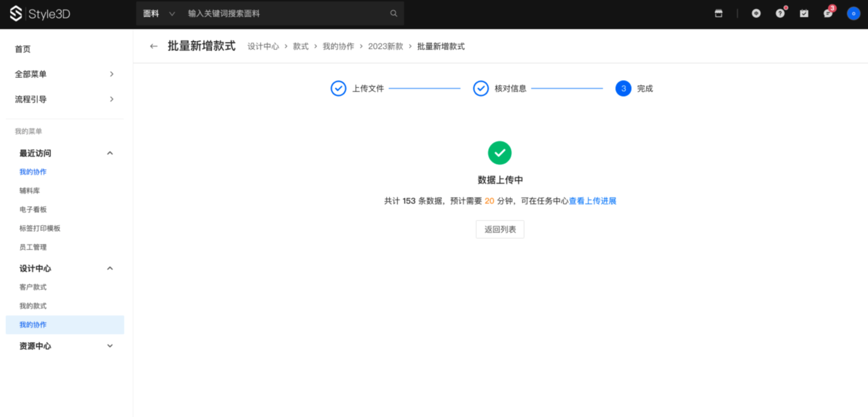Open 辅料库 from recent visits

pyautogui.click(x=30, y=191)
